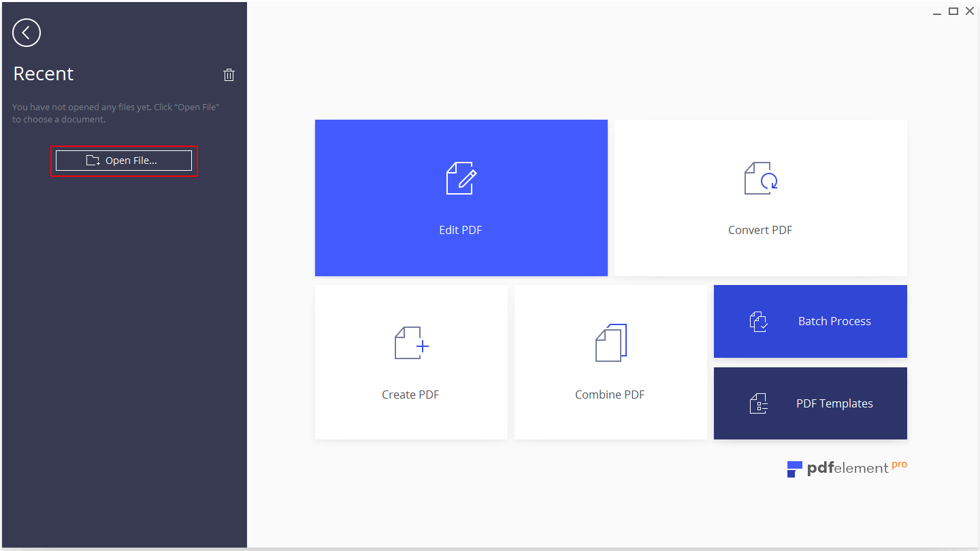Screen dimensions: 980x551
Task: Select the Create PDF label
Action: click(410, 395)
